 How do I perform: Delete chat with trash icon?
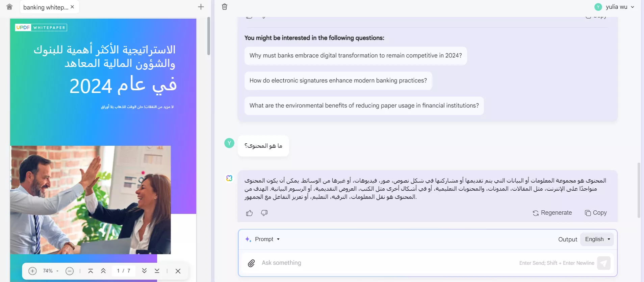225,7
